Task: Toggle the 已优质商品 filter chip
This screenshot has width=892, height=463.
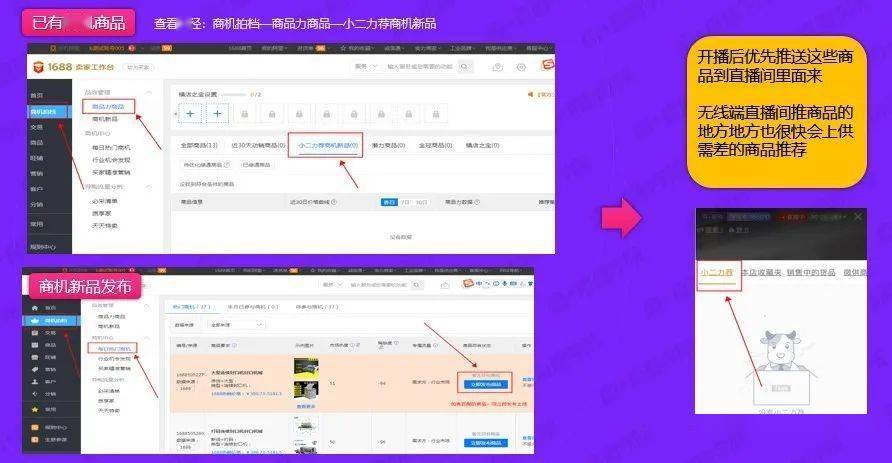Action: pyautogui.click(x=256, y=165)
